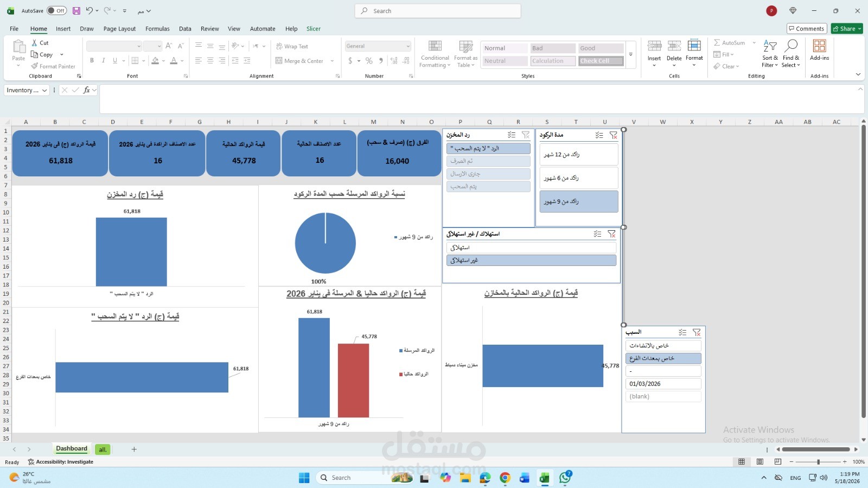Click Accessibility: Investigate in status bar
The height and width of the screenshot is (488, 868).
tap(61, 462)
